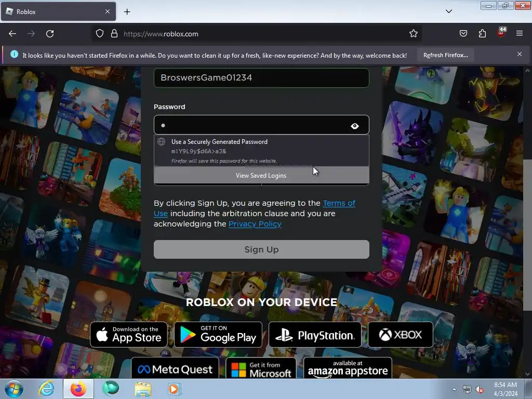Click the info icon in notification bar
This screenshot has width=532, height=399.
coord(14,54)
